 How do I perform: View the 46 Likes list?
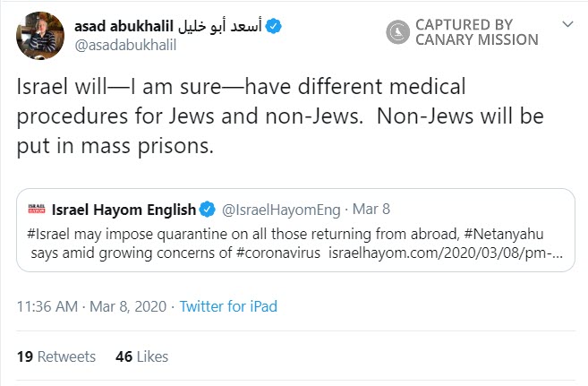tap(142, 356)
